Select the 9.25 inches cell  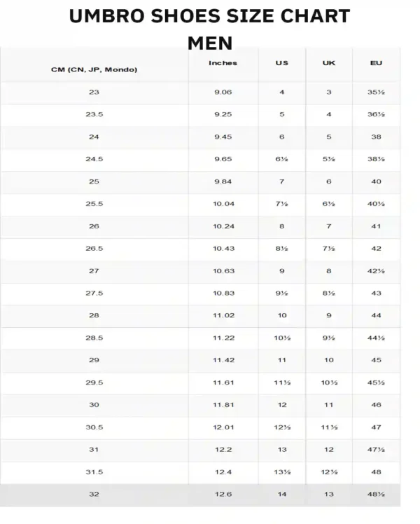[223, 114]
